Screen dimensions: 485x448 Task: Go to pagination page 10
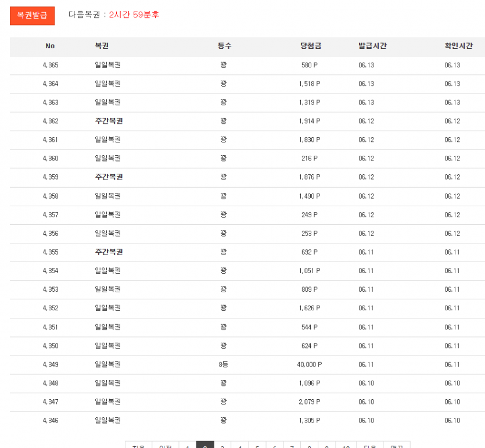point(346,446)
